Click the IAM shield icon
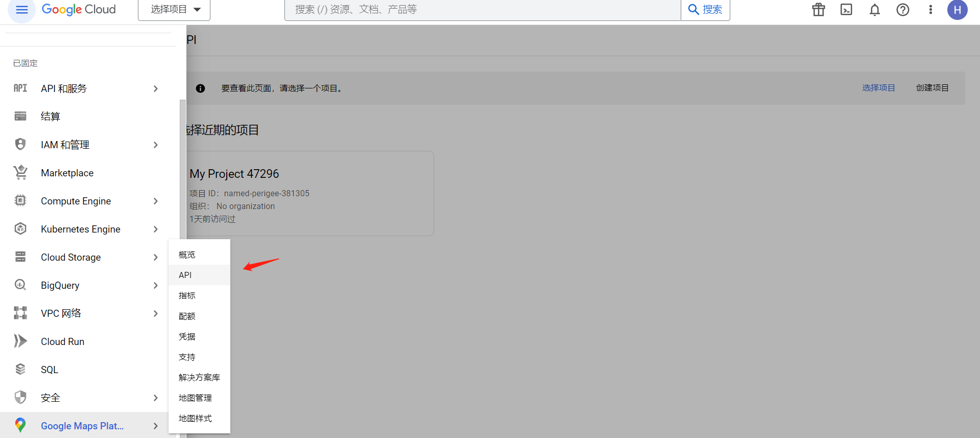The image size is (980, 438). pos(20,145)
